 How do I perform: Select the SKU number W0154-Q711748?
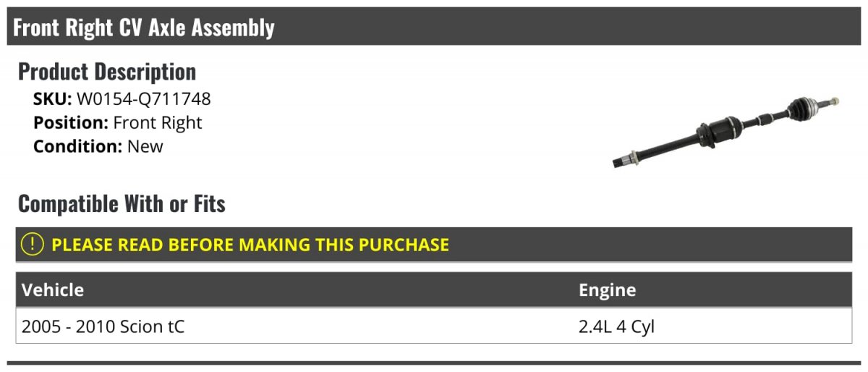[144, 99]
